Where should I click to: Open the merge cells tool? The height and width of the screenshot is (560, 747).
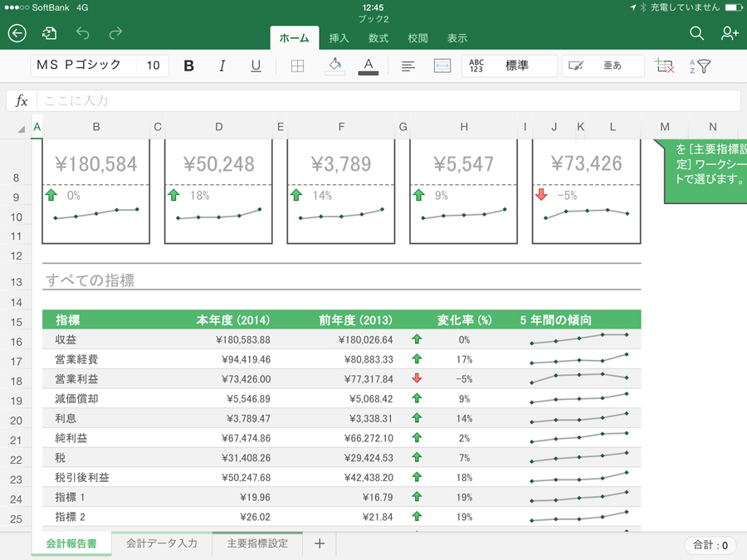coord(442,66)
